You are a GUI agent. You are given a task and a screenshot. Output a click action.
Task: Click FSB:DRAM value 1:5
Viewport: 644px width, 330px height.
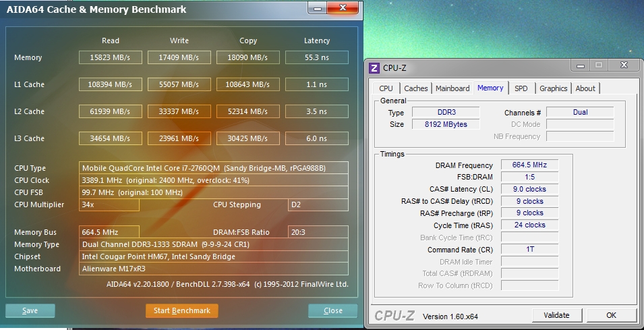click(x=529, y=177)
